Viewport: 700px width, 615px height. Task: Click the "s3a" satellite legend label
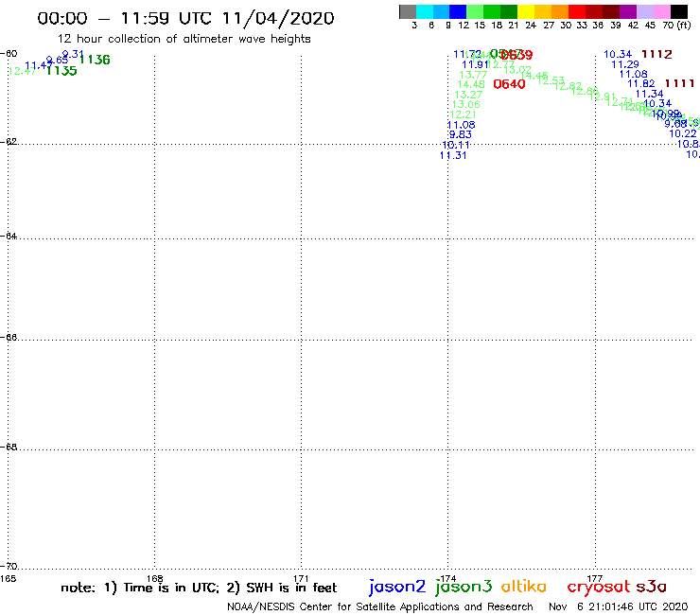coord(652,587)
